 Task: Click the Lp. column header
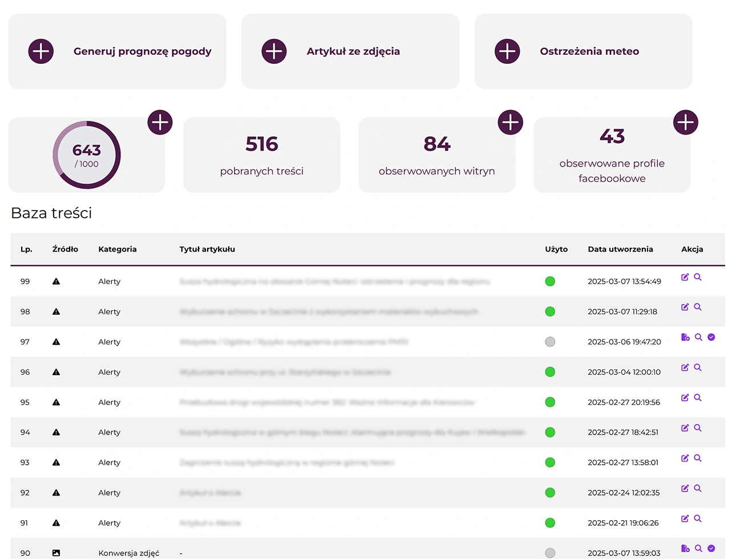(26, 249)
